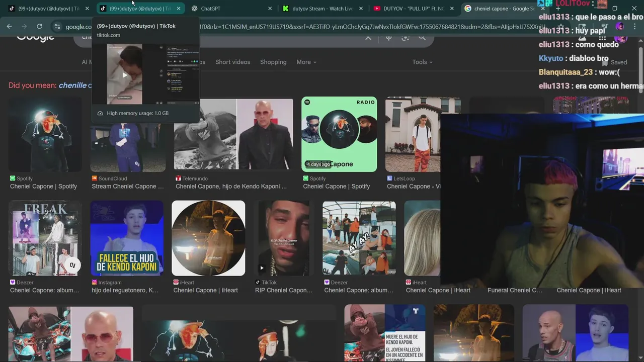Click the browser forward arrow

[x=25, y=26]
